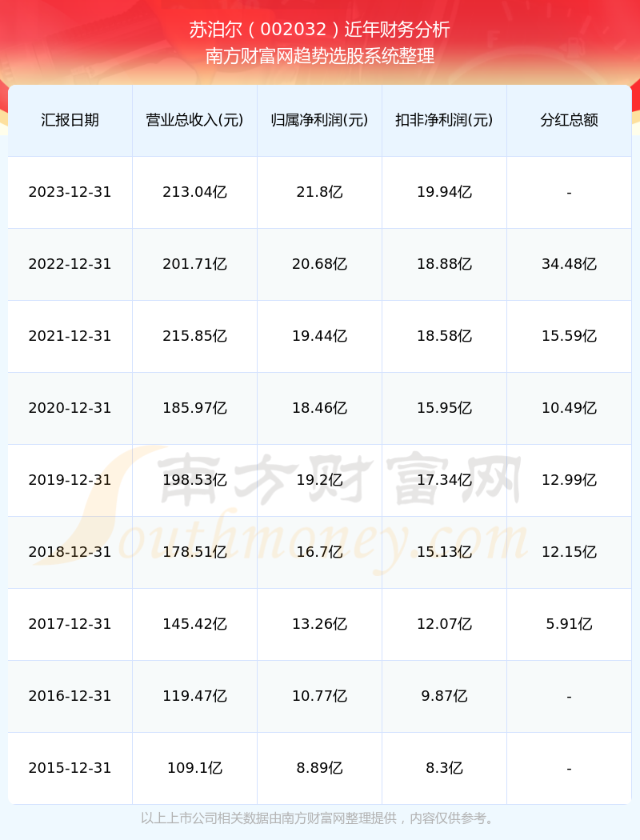Click the net profit value 19.2亿
640x840 pixels.
(x=320, y=480)
